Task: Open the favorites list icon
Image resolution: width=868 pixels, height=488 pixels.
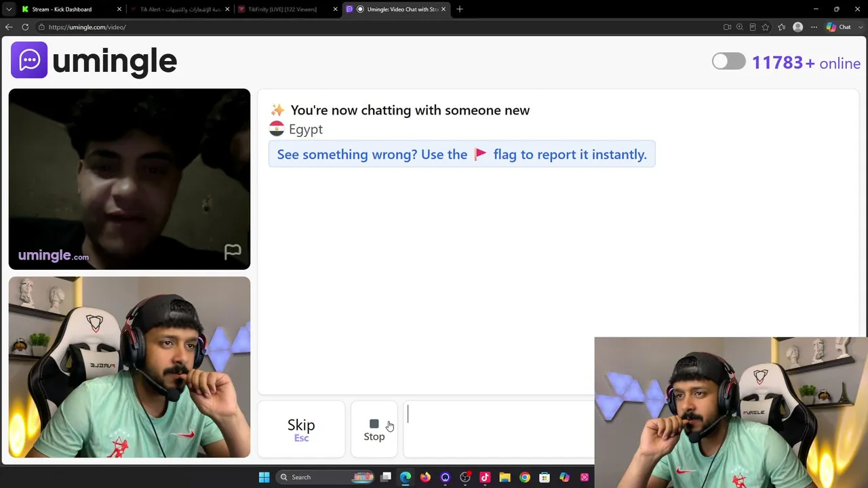Action: (x=782, y=27)
